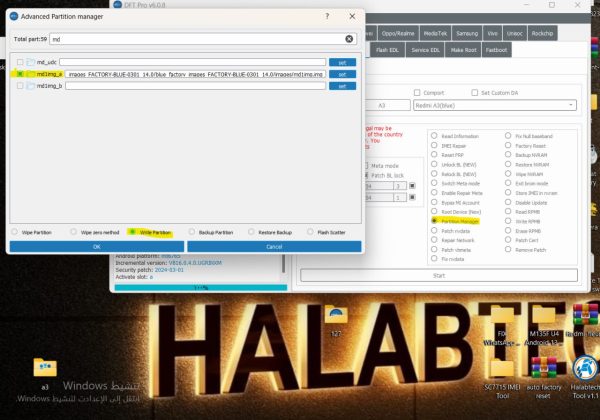Switch to the Samsung tab
Viewport: 600px width, 420px height.
(x=467, y=33)
